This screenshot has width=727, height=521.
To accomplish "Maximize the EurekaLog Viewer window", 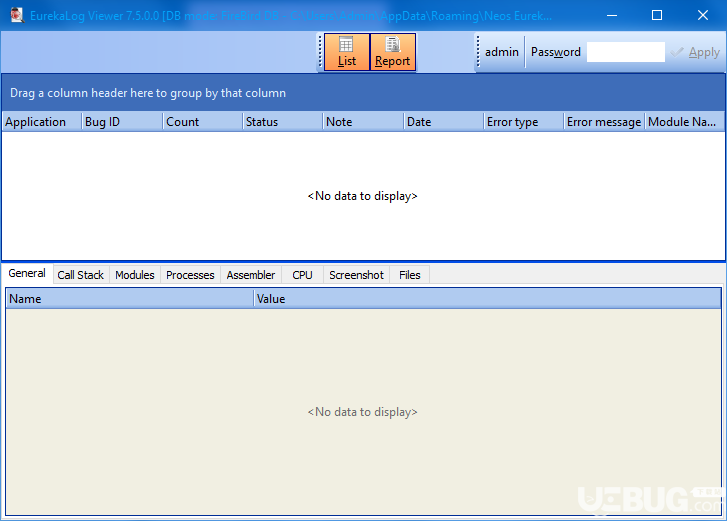I will (x=657, y=15).
